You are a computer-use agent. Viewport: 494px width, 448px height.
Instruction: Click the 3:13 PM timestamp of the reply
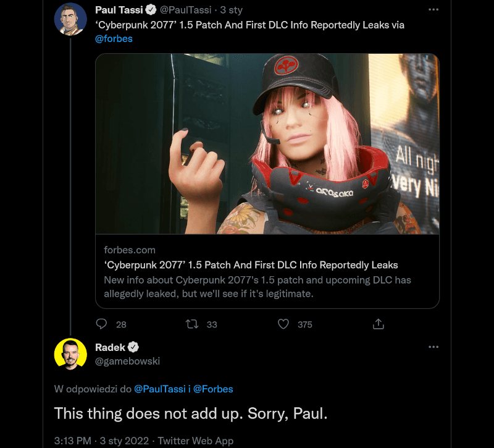(x=73, y=441)
